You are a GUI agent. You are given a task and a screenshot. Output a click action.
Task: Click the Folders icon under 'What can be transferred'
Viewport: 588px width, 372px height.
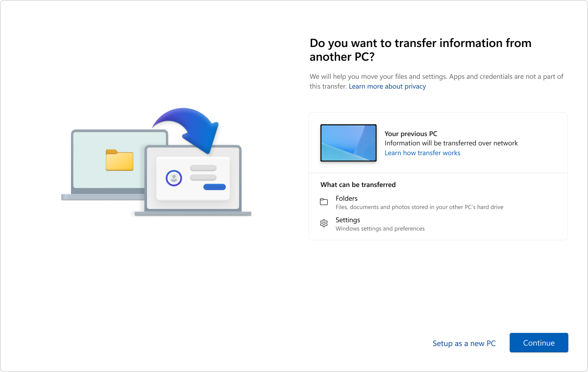pos(323,201)
